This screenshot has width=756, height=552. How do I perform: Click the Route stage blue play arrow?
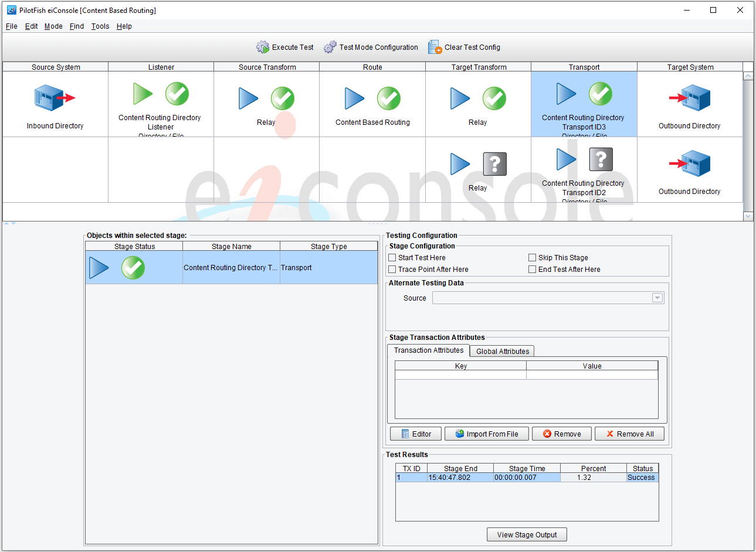[x=354, y=98]
